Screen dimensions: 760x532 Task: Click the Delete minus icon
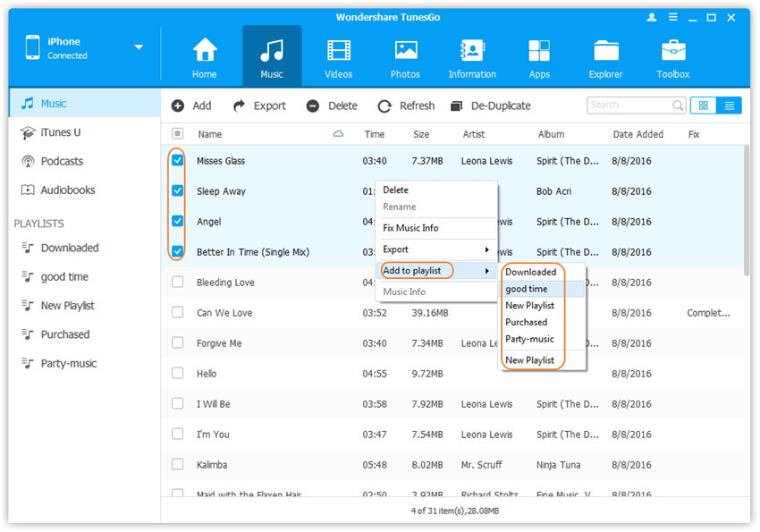[x=313, y=106]
